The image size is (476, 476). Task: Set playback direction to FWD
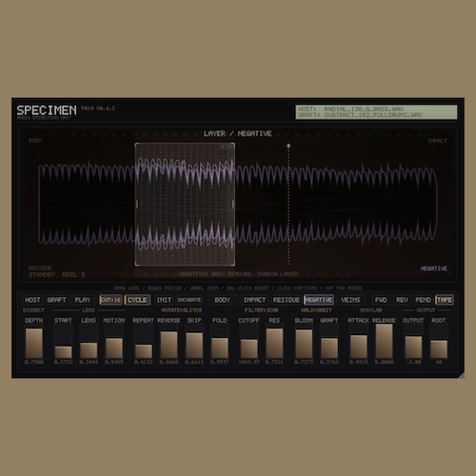381,300
